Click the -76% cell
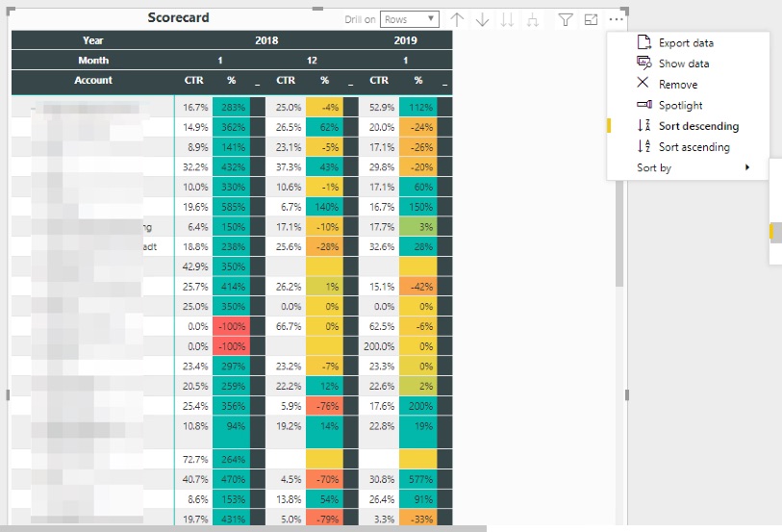 pos(325,406)
